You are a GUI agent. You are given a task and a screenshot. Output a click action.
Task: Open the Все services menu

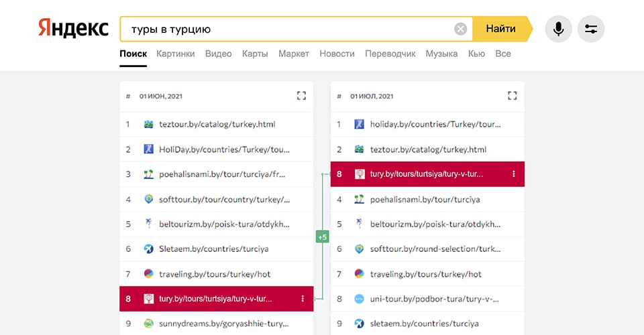[x=503, y=54]
